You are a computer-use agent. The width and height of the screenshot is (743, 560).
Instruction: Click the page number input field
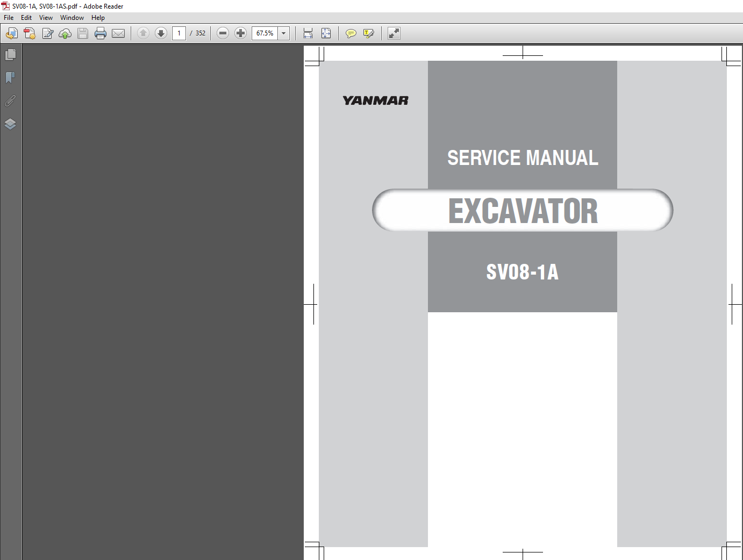(179, 33)
